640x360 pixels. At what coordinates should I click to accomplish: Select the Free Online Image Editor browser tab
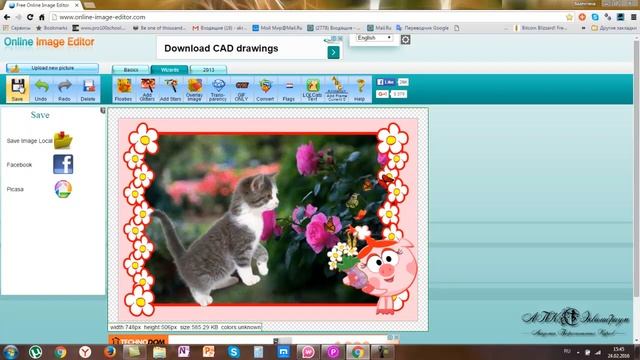tap(42, 5)
